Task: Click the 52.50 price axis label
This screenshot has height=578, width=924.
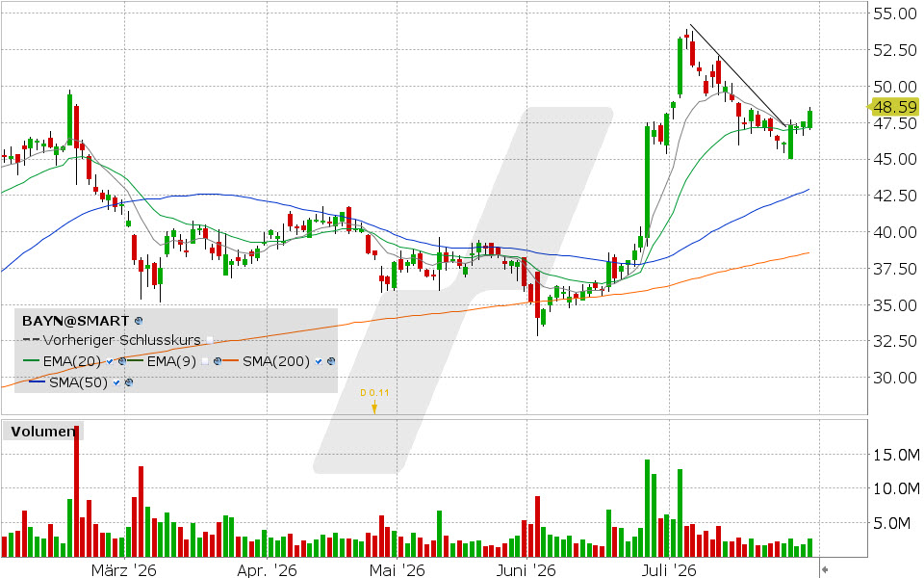Action: pyautogui.click(x=895, y=50)
